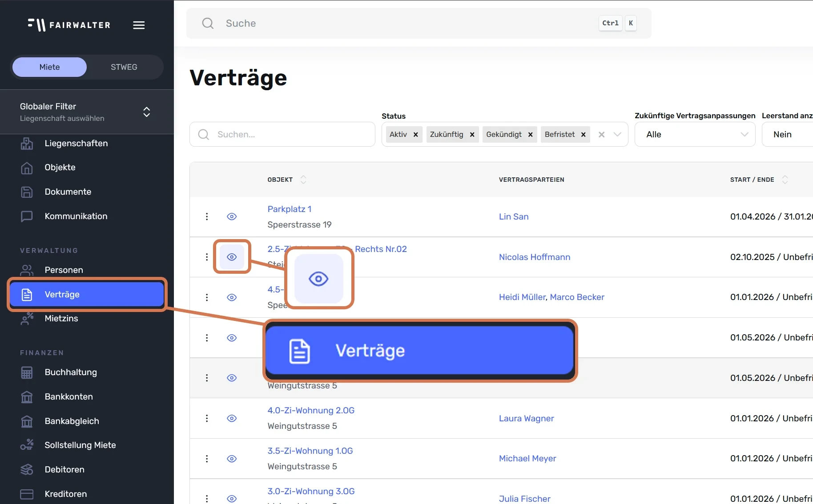813x504 pixels.
Task: View Nicolas Hoffmann contract eye icon
Action: click(232, 257)
